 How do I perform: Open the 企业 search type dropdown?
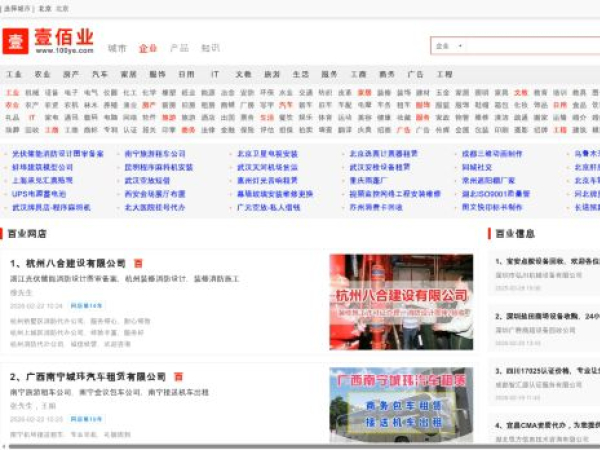pos(449,46)
